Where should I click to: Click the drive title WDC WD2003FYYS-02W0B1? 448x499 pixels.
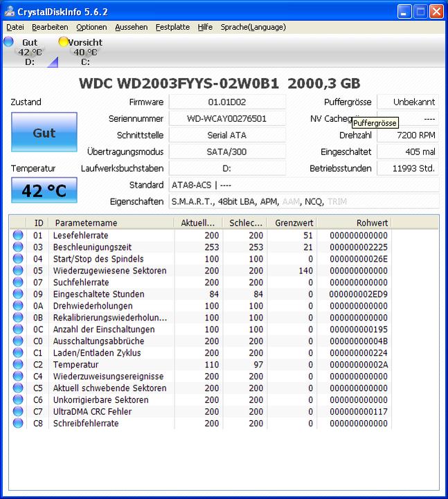(179, 83)
